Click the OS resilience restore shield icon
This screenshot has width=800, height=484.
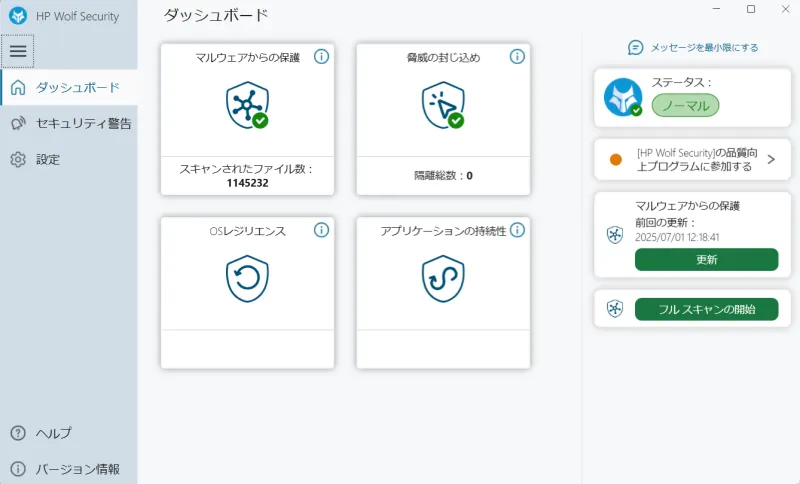pyautogui.click(x=247, y=278)
